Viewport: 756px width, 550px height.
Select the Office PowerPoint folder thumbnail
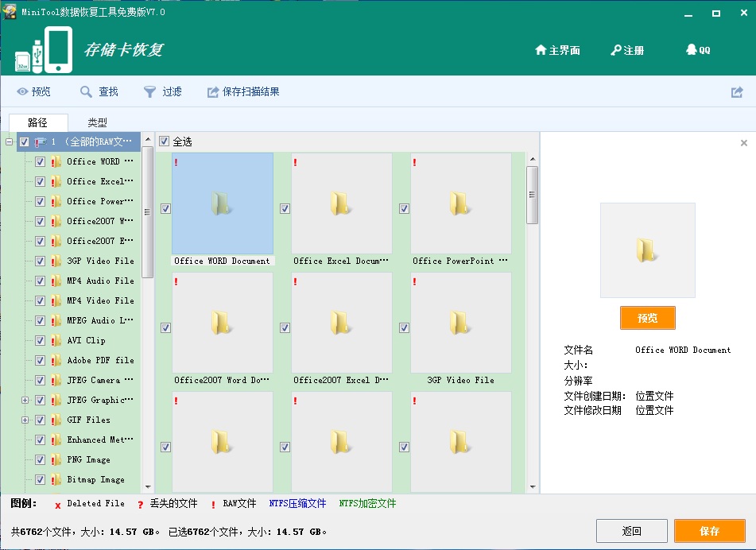pos(461,203)
